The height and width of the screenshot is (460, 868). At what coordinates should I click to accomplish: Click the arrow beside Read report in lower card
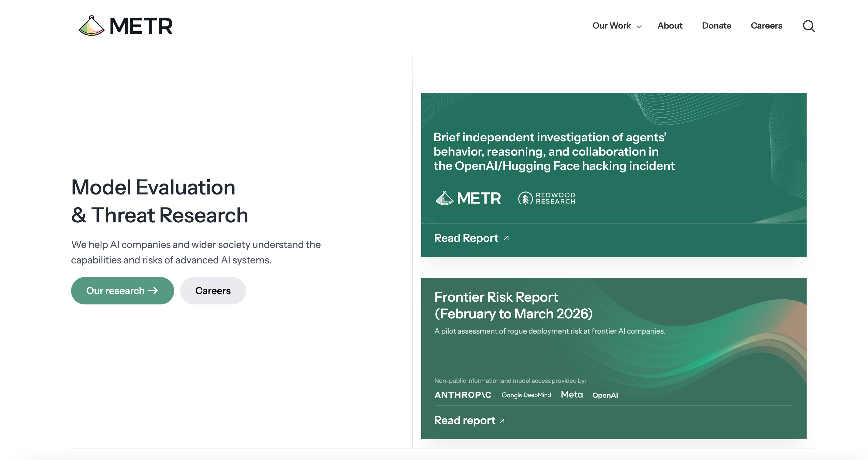[502, 421]
